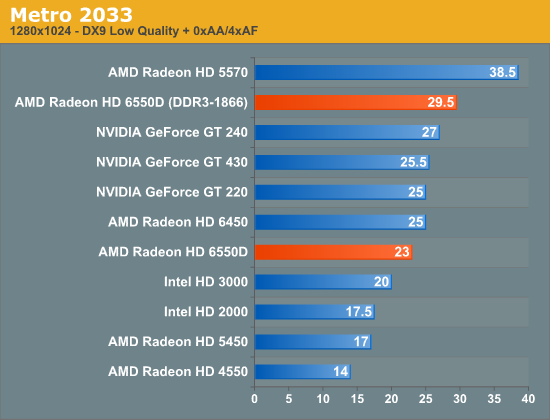Click the 27 value on the GT 240 bar
Viewport: 550px width, 420px height.
(x=429, y=132)
